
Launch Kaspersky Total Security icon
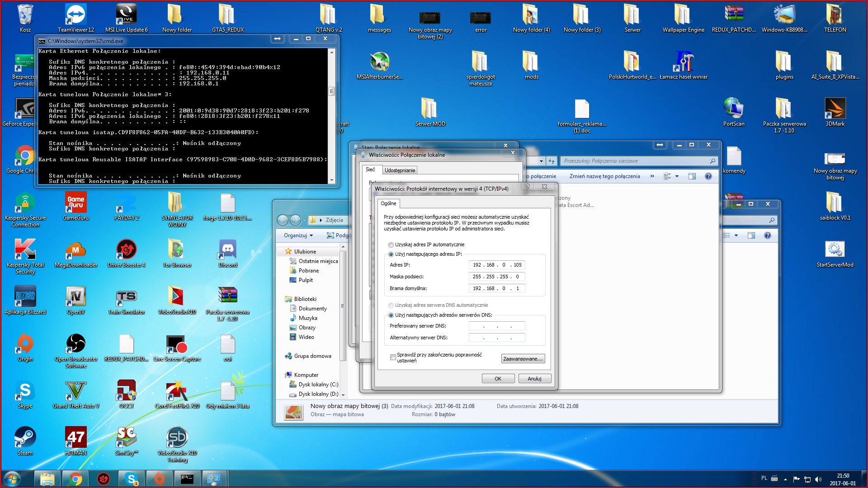pos(25,256)
